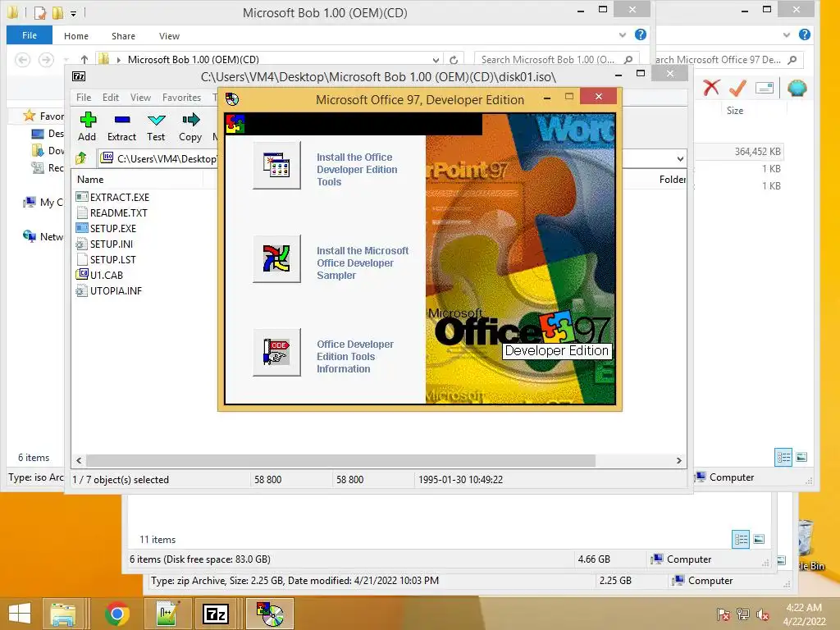Click the 7-Zip horizontal scrollbar right arrow

point(678,460)
